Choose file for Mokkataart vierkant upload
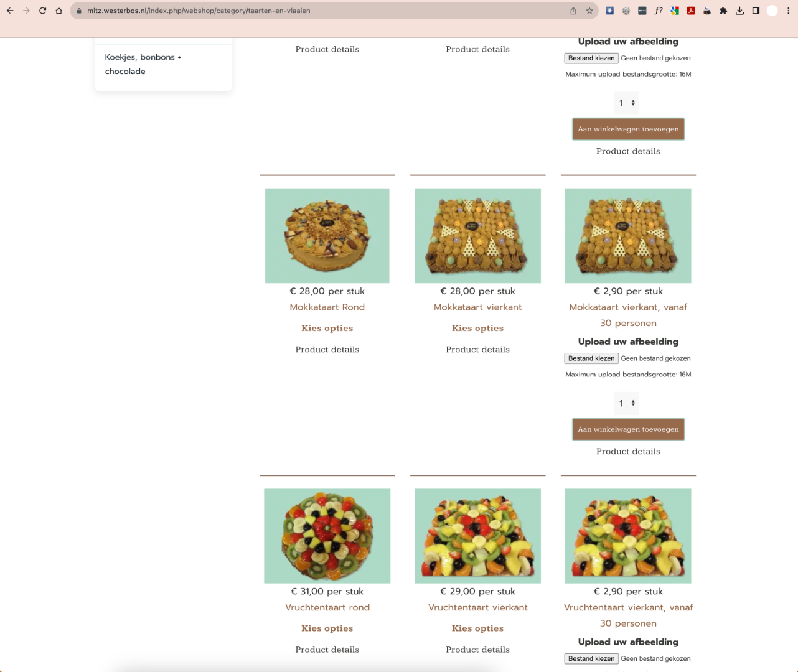 coord(591,358)
